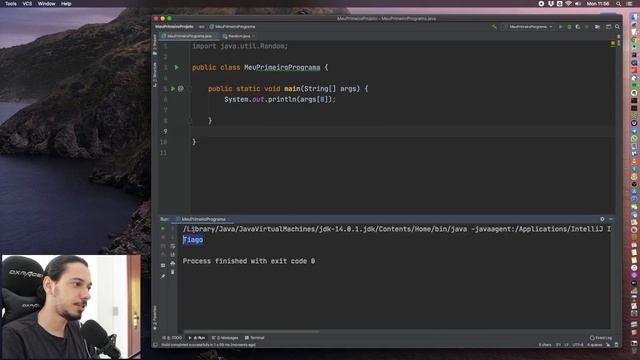This screenshot has height=360, width=640.
Task: Open the Project tool window side tab
Action: 155,45
